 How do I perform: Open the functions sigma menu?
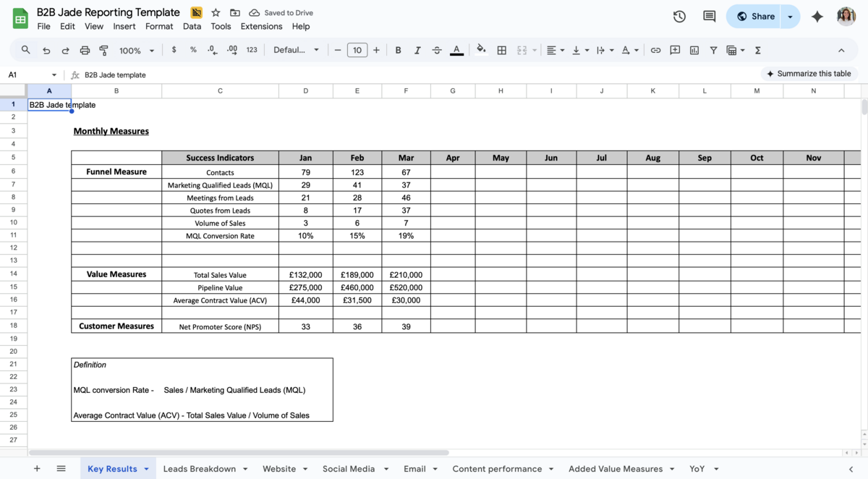[758, 50]
